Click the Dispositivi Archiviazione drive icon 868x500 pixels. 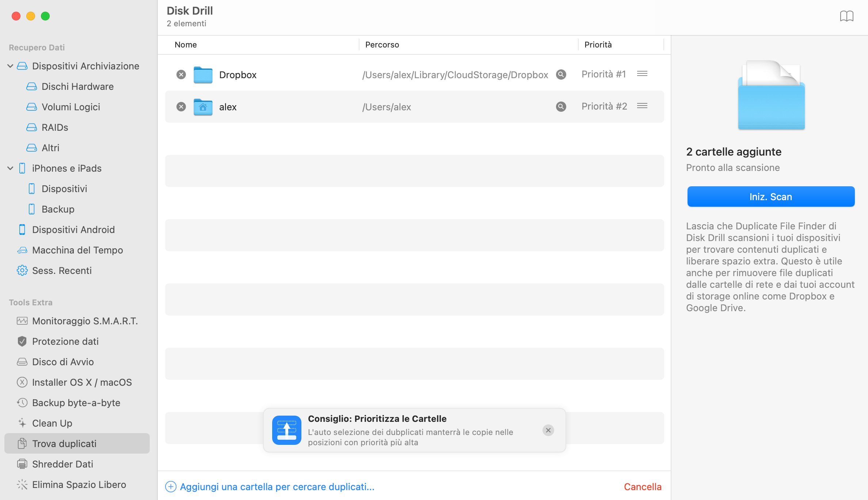[22, 66]
